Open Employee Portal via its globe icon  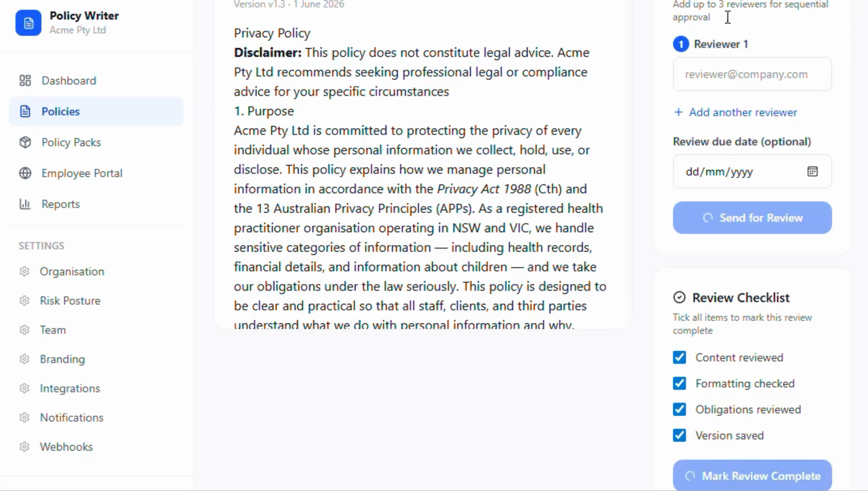click(x=25, y=173)
